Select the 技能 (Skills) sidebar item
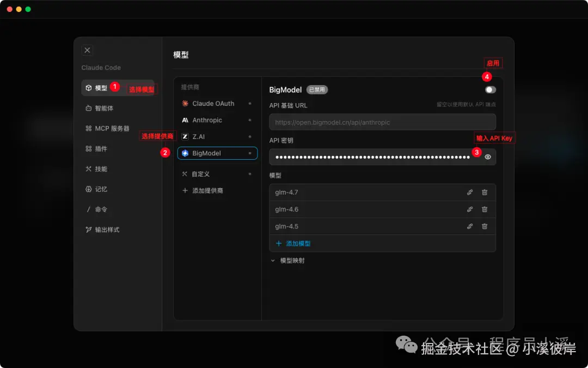The width and height of the screenshot is (588, 368). tap(97, 168)
